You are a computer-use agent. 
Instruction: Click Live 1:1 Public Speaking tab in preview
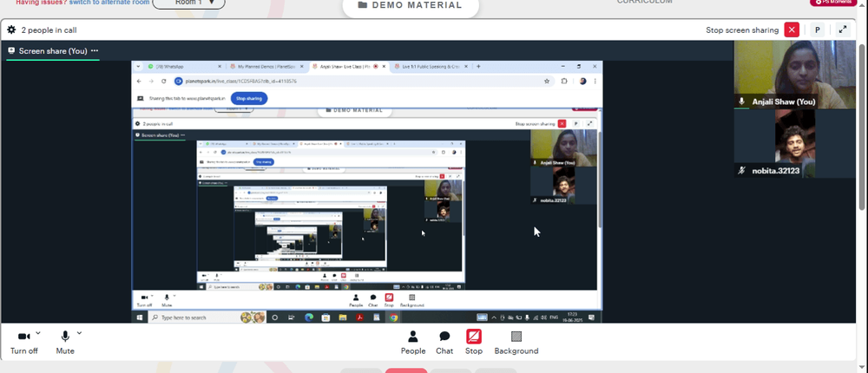tap(431, 67)
